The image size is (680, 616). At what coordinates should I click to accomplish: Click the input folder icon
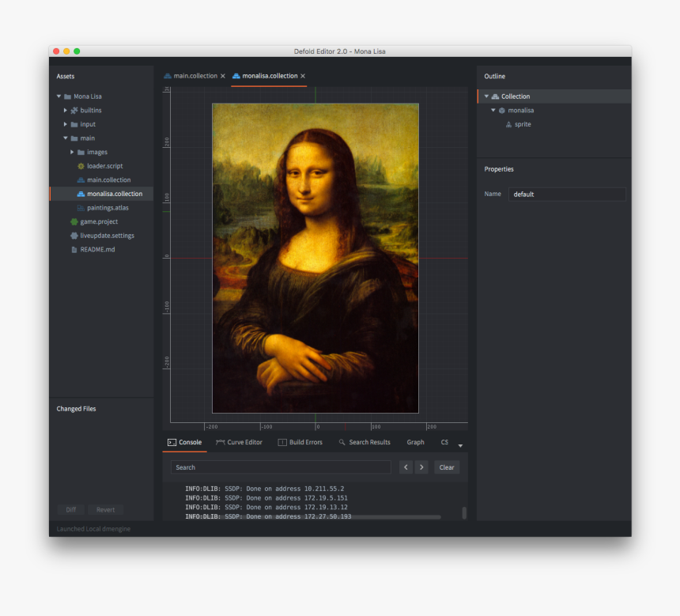click(x=74, y=124)
